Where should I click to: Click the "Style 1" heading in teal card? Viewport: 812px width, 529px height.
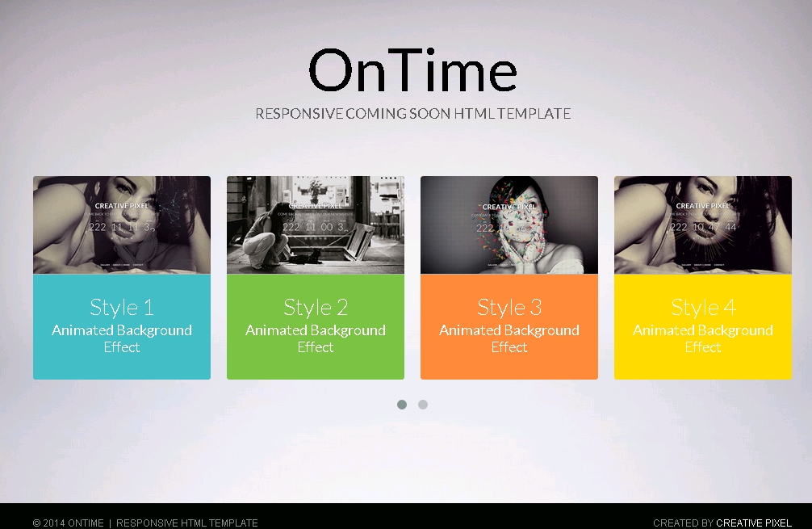[122, 307]
